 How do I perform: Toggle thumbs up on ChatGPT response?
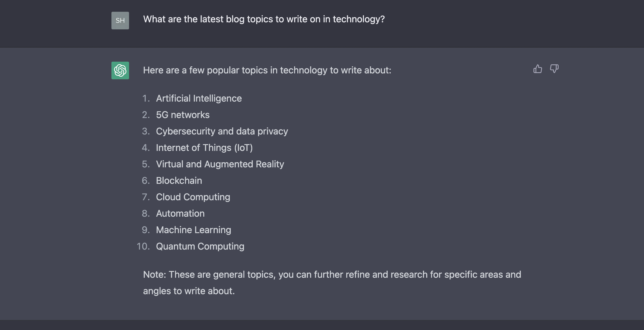click(x=537, y=69)
